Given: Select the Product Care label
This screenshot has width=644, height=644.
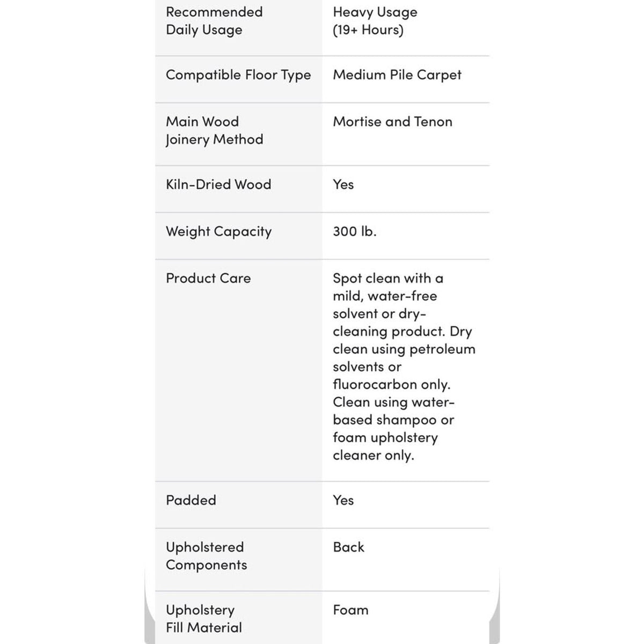Looking at the screenshot, I should (x=208, y=279).
